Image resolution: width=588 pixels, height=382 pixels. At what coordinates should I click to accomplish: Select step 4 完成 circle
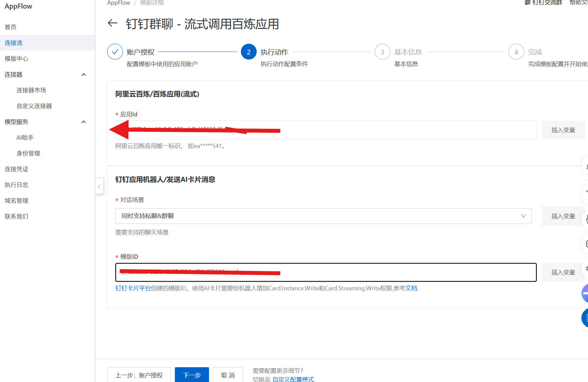pos(516,52)
